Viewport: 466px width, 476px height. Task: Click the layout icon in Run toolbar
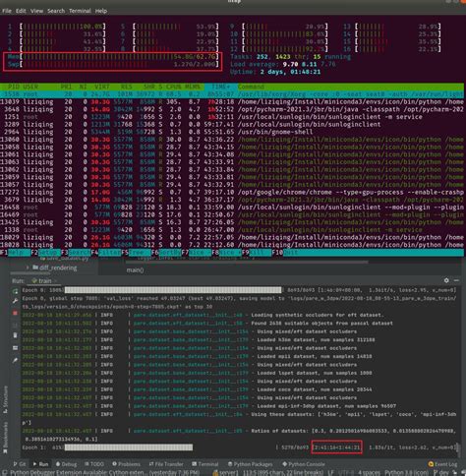15,348
